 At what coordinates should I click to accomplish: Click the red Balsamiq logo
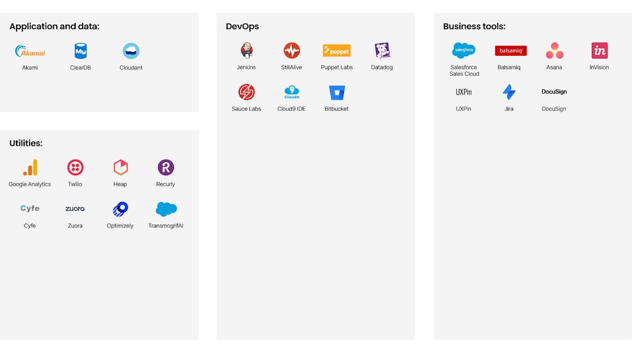[x=510, y=50]
